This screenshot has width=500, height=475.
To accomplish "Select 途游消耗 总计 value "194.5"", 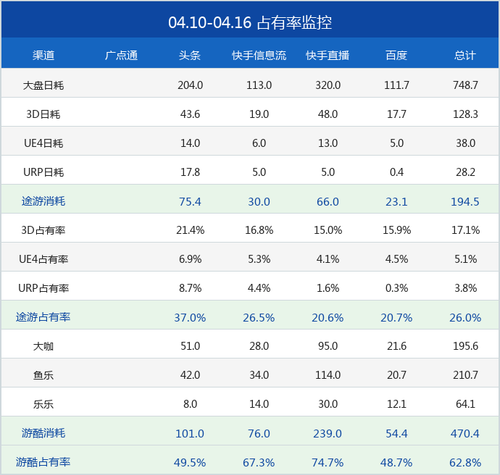I will 465,202.
